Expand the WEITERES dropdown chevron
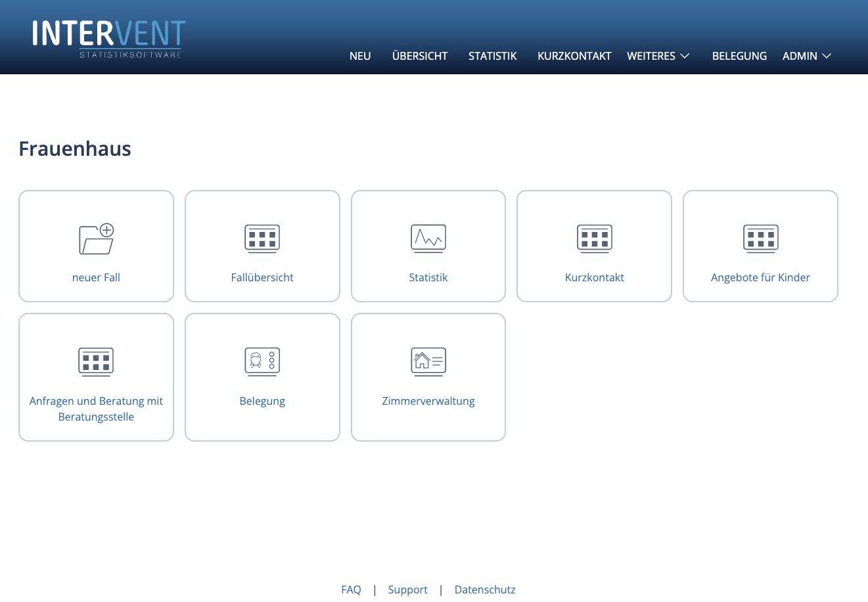 point(685,56)
